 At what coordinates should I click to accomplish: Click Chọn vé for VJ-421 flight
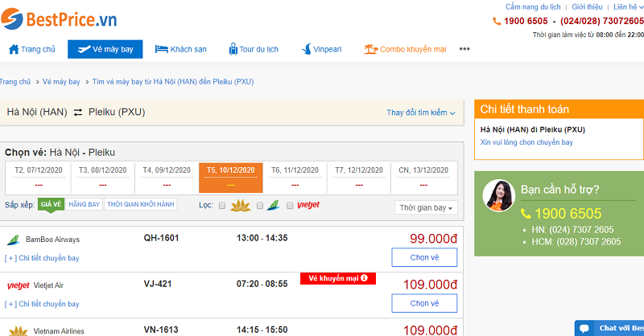coord(424,303)
